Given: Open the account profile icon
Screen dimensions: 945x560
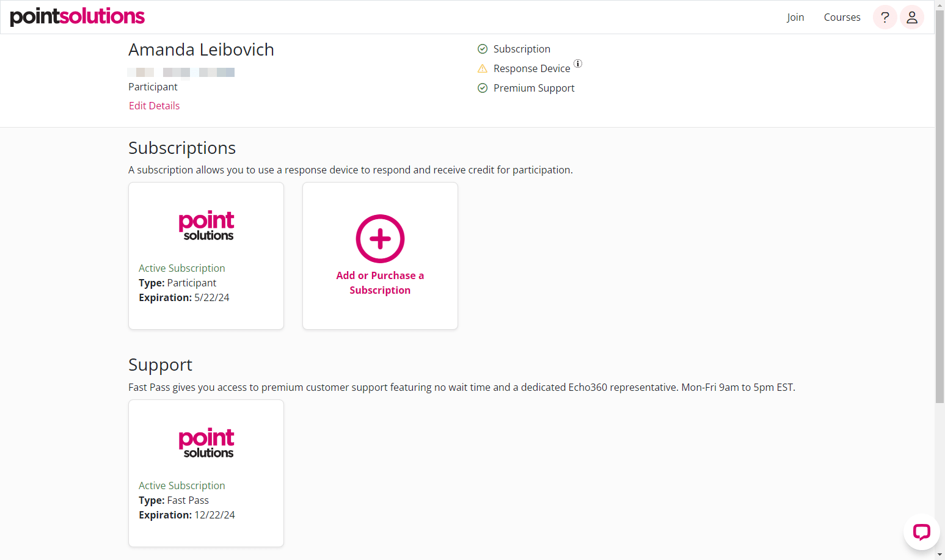Looking at the screenshot, I should (911, 16).
